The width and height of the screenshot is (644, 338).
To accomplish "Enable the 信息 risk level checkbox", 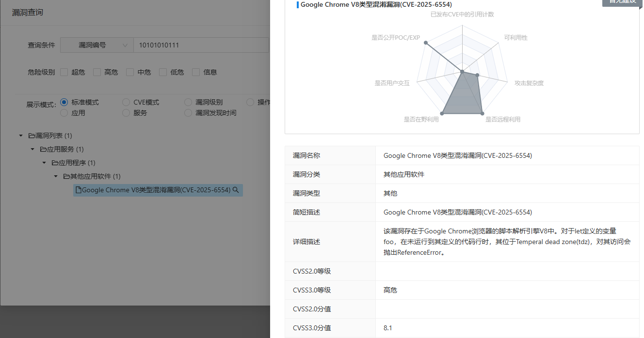I will click(196, 72).
